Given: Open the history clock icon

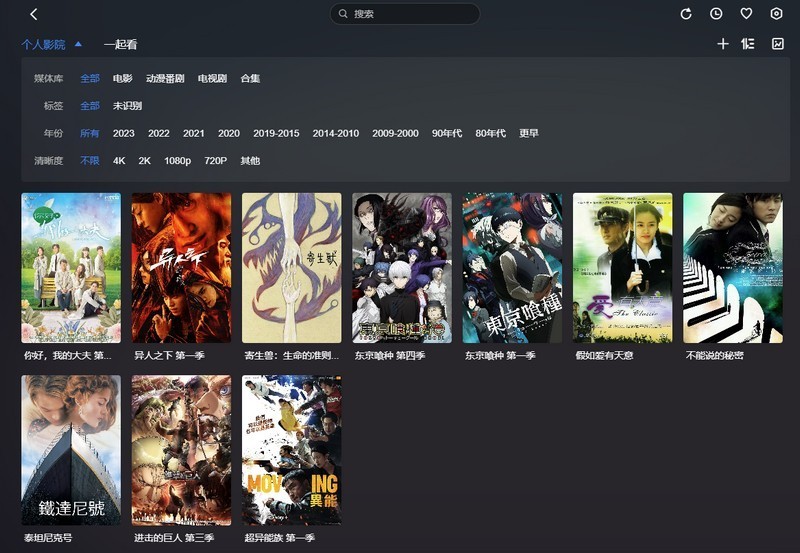Looking at the screenshot, I should tap(716, 14).
